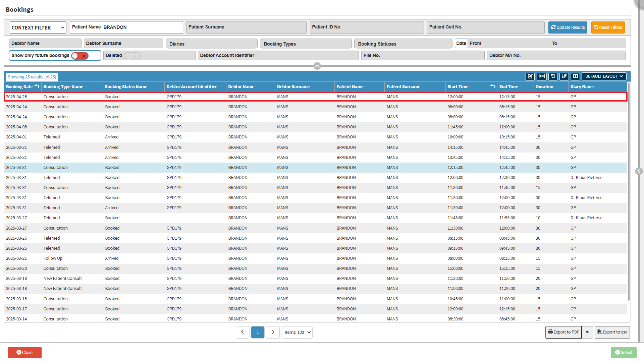Go to next page arrow
The width and height of the screenshot is (644, 362).
click(273, 332)
